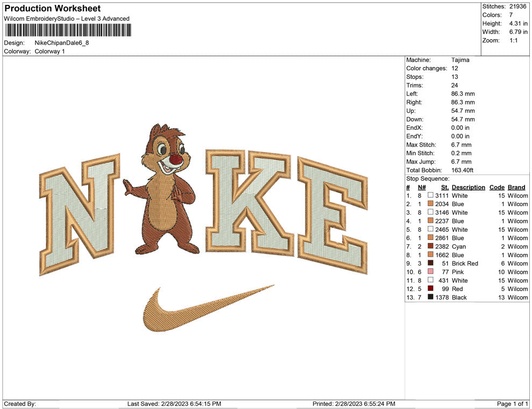Click the trims value '24'
Viewport: 532px width, 409px height.
(x=455, y=85)
